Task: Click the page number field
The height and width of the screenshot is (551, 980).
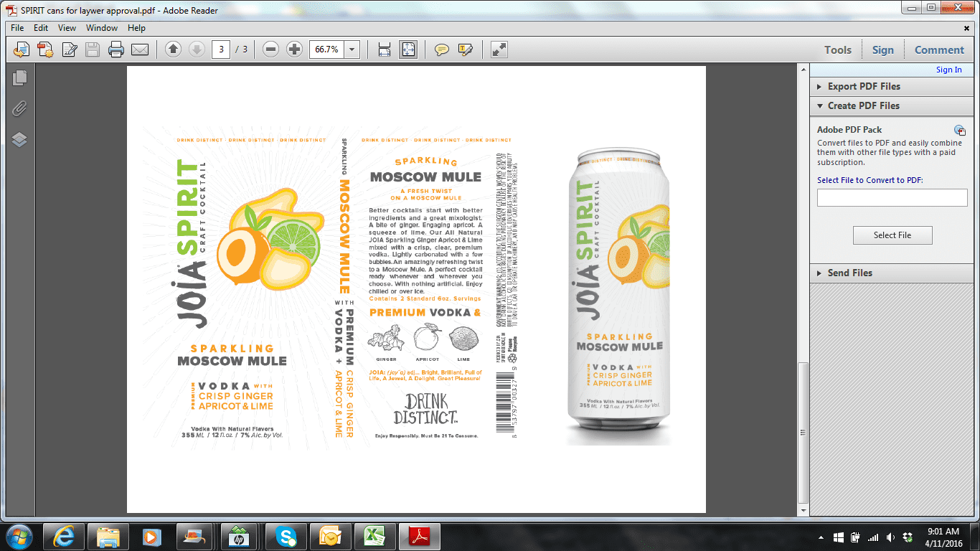Action: tap(221, 50)
